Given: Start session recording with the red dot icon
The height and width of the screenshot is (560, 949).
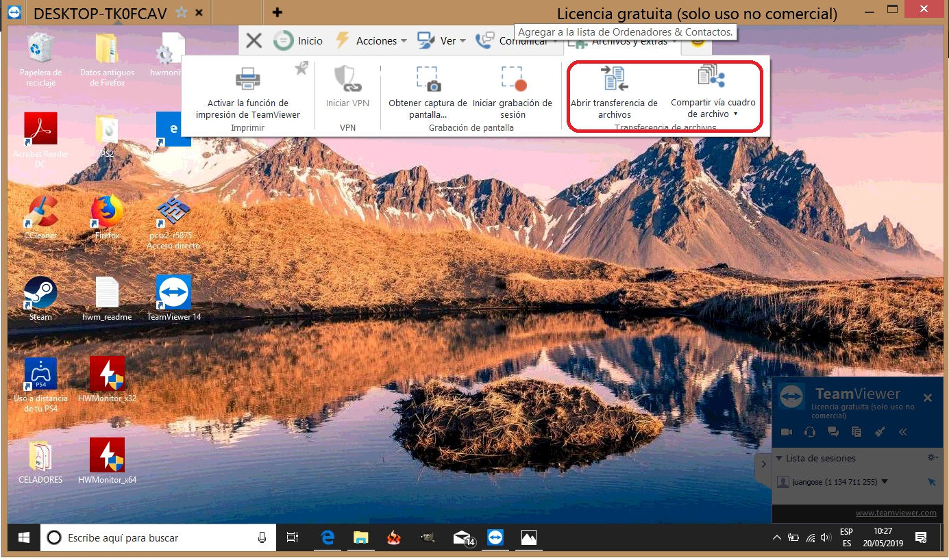Looking at the screenshot, I should click(513, 79).
